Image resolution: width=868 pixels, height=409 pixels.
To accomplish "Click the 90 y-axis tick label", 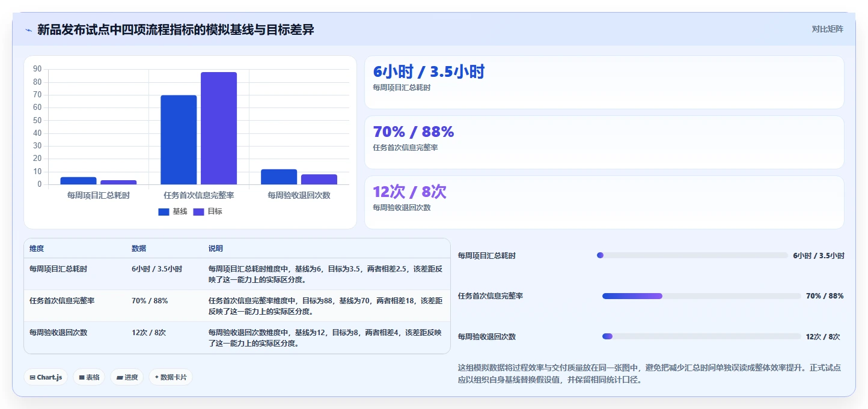I will (x=37, y=69).
